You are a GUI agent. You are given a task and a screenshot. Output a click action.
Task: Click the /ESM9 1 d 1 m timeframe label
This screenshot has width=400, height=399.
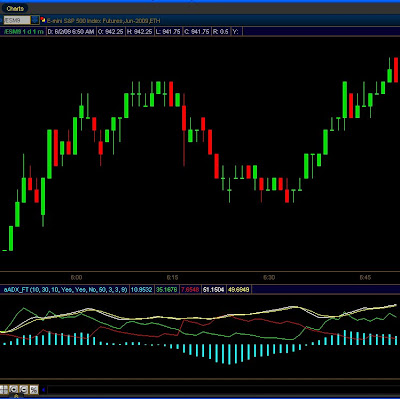[23, 32]
